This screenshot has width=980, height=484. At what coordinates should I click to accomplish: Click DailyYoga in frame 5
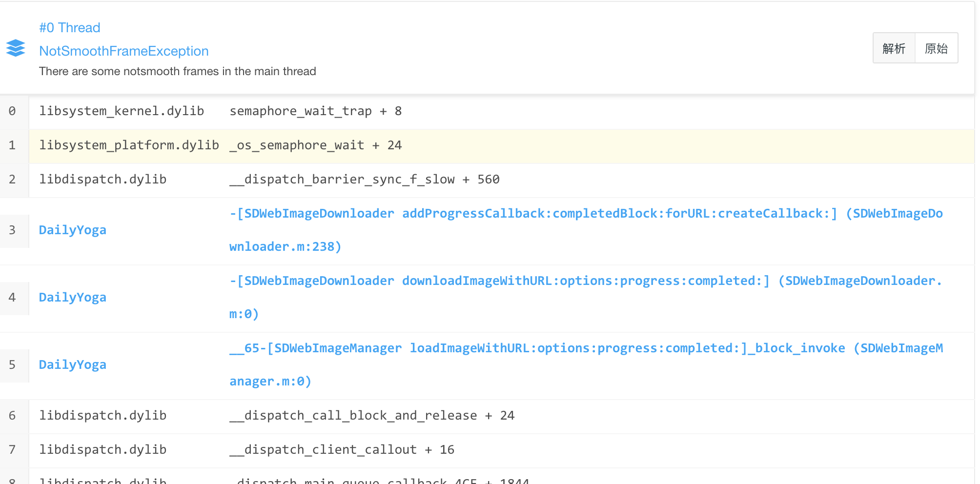[x=73, y=365]
